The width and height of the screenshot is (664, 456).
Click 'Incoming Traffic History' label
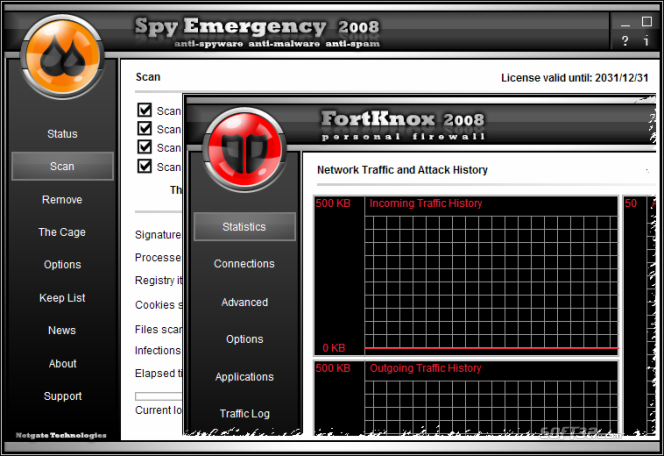(426, 203)
